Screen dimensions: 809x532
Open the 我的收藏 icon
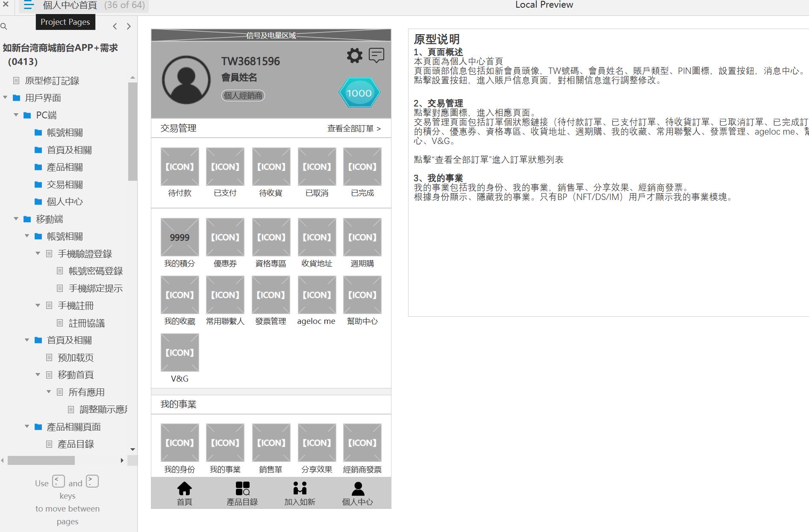tap(179, 295)
